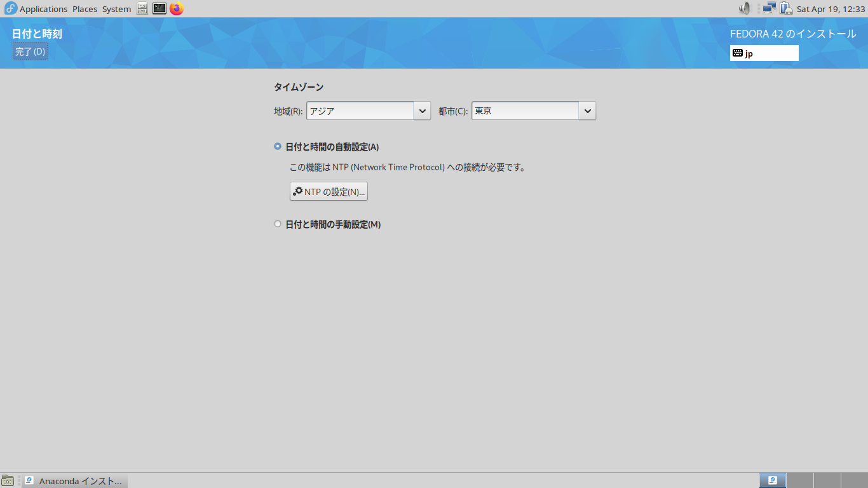Click the network connection tray icon
868x488 pixels.
click(x=770, y=9)
